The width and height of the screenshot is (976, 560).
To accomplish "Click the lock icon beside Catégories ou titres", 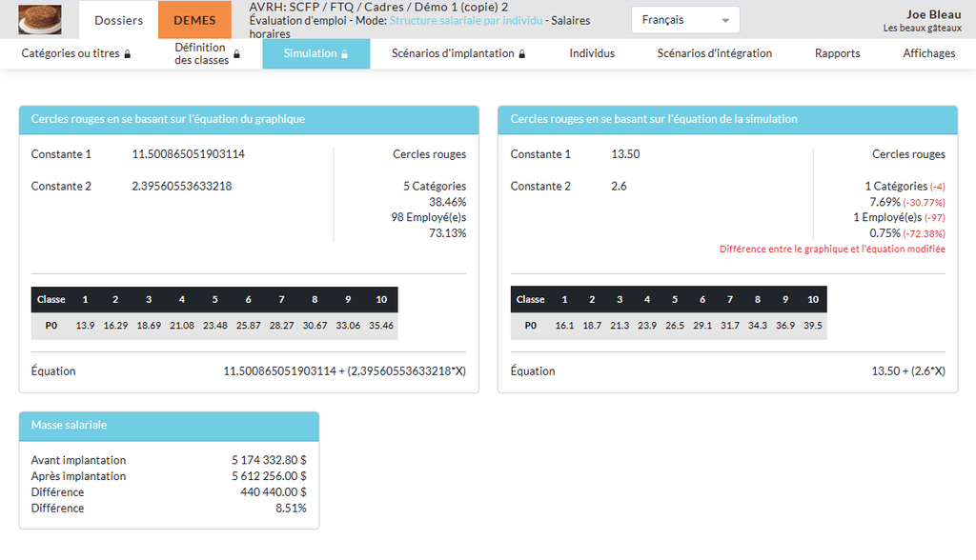I will (x=128, y=54).
